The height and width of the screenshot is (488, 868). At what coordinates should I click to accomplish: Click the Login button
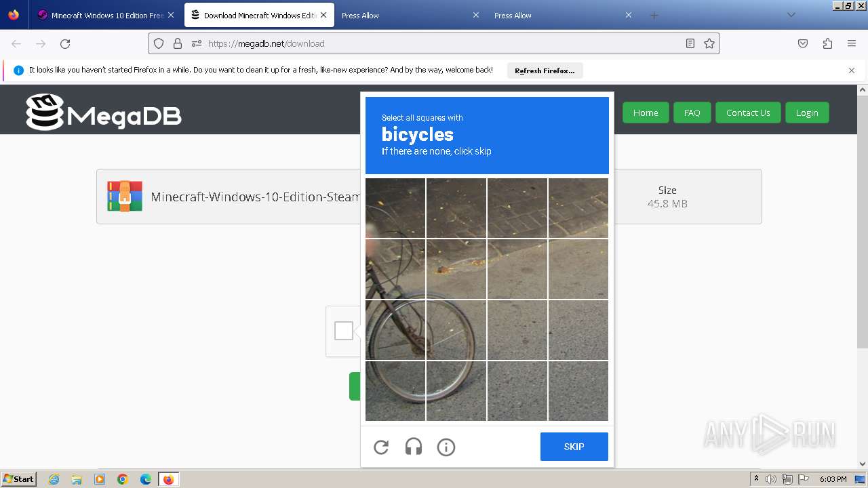pos(807,113)
